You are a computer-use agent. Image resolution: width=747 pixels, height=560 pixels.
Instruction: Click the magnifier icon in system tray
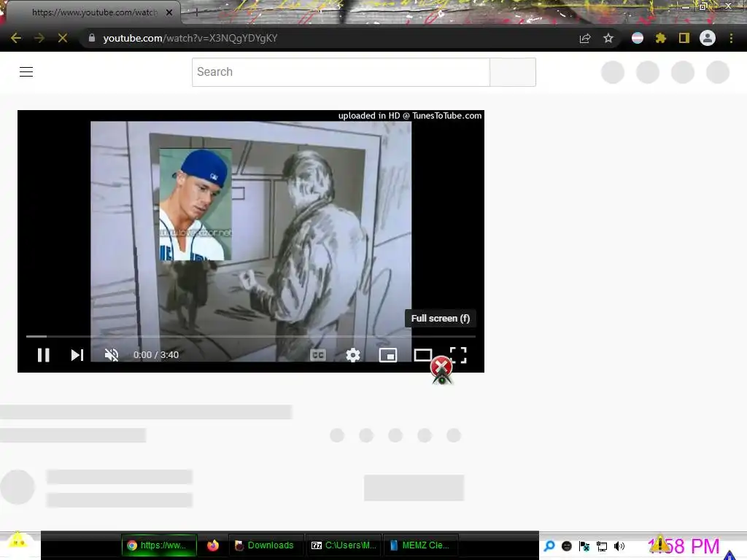549,546
